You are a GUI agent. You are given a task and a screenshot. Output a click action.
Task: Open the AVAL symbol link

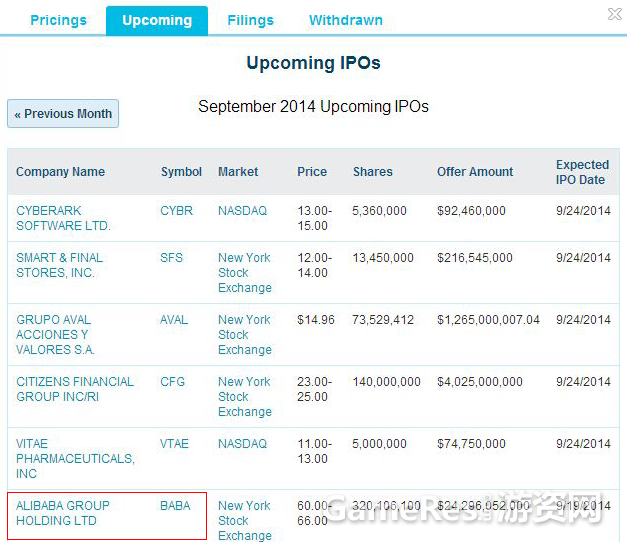(x=174, y=320)
